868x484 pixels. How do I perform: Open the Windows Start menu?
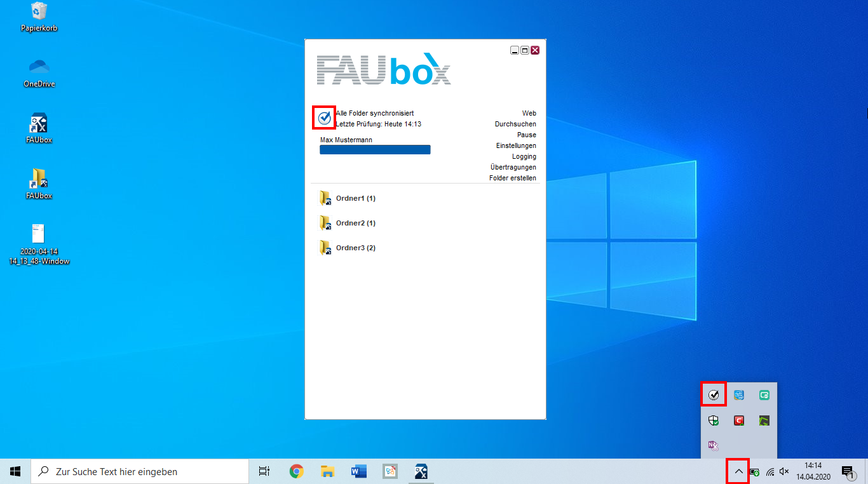[15, 471]
